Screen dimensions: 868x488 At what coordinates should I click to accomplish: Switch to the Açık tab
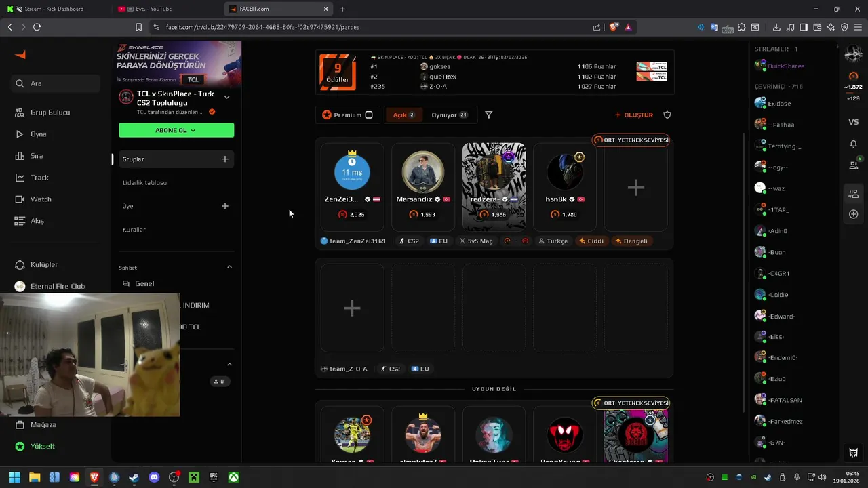pyautogui.click(x=403, y=115)
